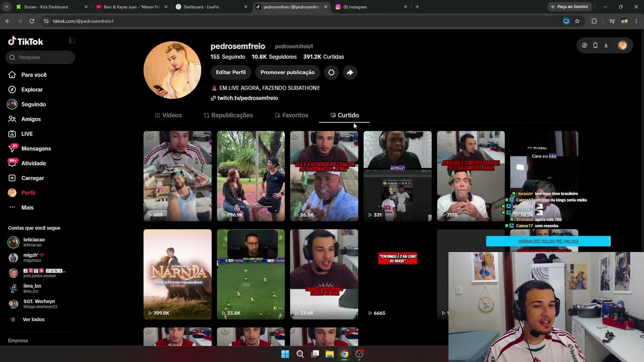Screen dimensions: 644x362
Task: Open the Para você home feed
Action: click(34, 75)
